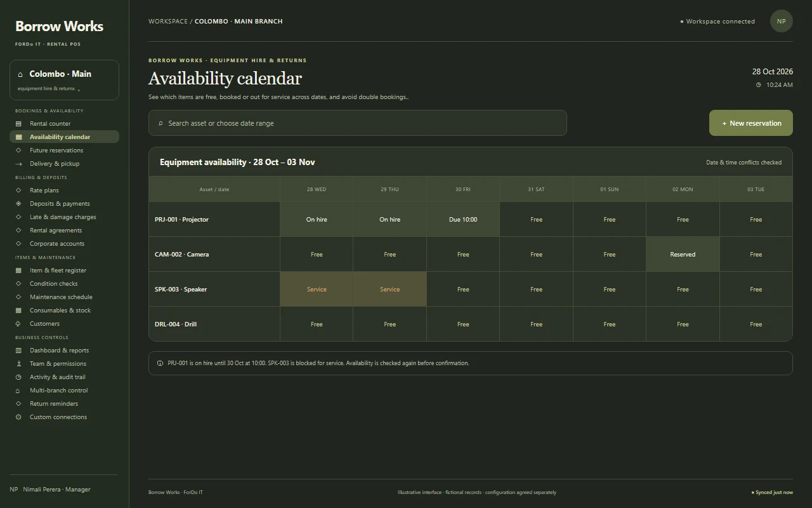The height and width of the screenshot is (508, 812).
Task: Click CAM-002 Free cell under 30 FRI
Action: coord(463,255)
